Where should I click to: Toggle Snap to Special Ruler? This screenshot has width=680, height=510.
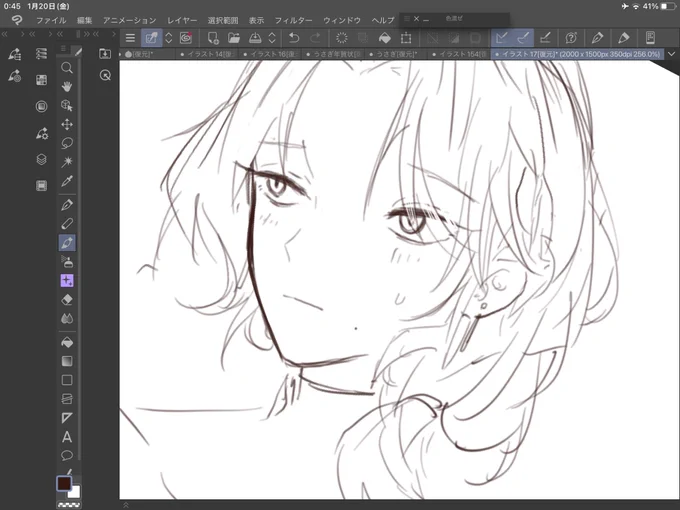point(523,38)
